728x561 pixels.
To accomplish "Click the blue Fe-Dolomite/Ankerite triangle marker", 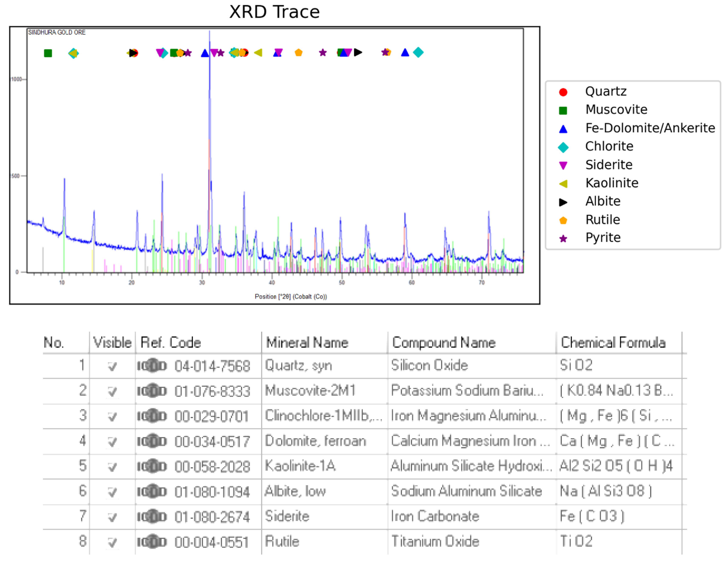I will point(563,129).
